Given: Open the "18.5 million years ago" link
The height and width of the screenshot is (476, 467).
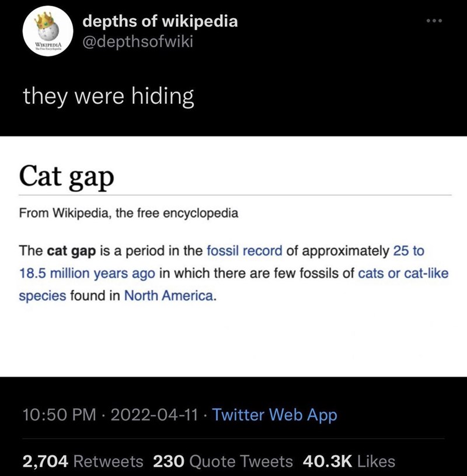Looking at the screenshot, I should pyautogui.click(x=86, y=274).
